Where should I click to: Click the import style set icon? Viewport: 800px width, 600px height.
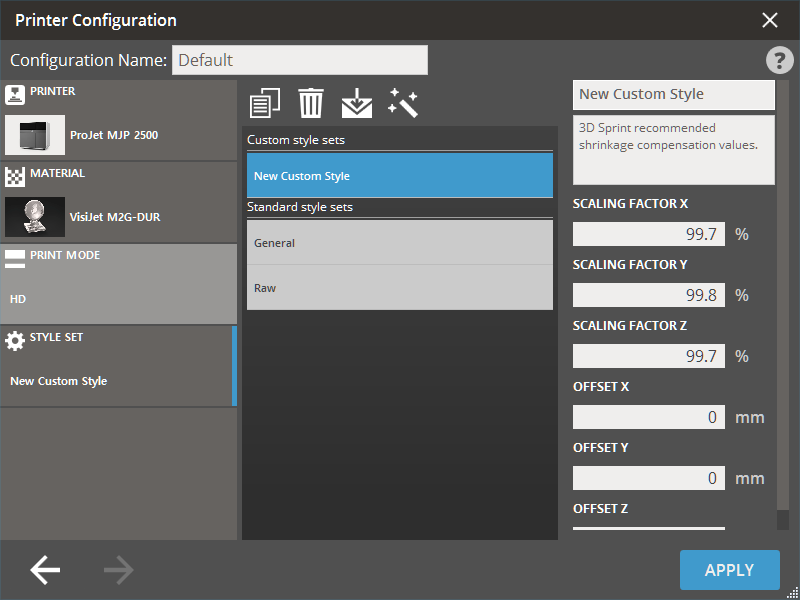pyautogui.click(x=356, y=103)
